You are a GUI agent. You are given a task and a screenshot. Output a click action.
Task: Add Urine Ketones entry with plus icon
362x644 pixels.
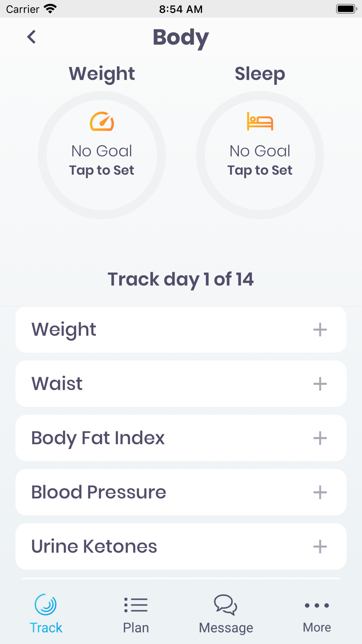(x=320, y=547)
